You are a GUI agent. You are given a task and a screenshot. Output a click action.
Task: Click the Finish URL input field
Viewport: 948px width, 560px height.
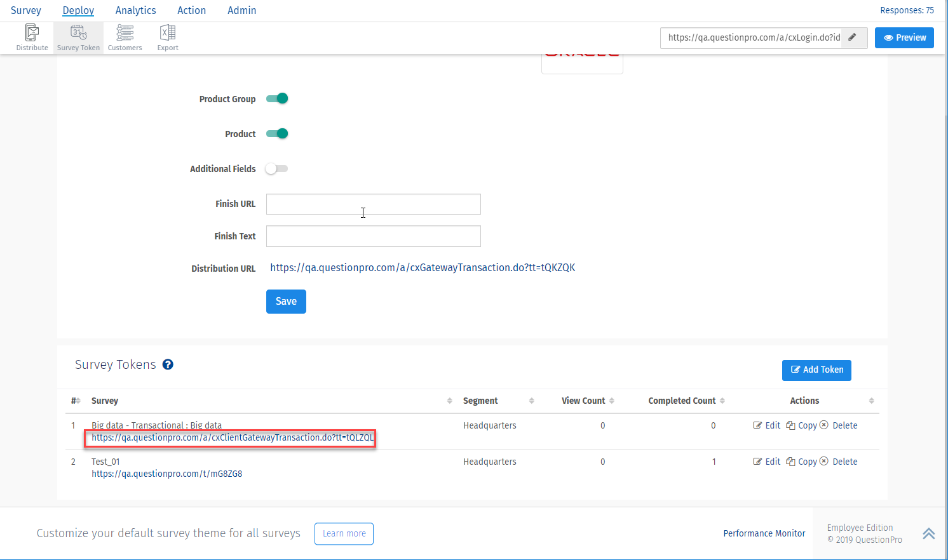(374, 204)
